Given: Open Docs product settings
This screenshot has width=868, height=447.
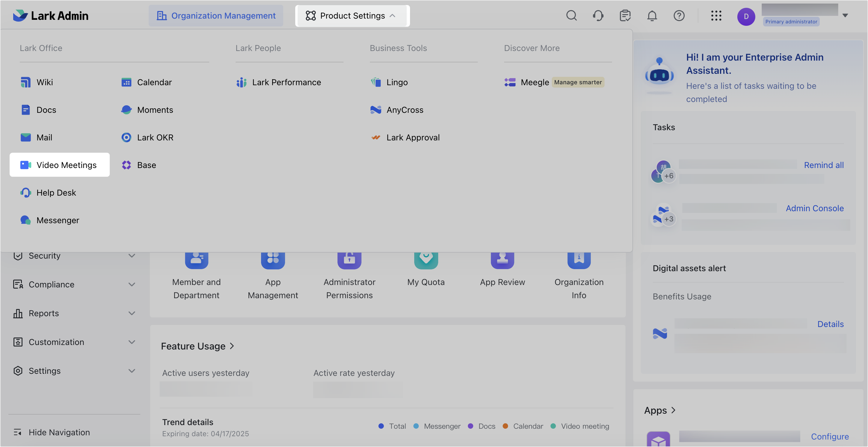Looking at the screenshot, I should (38, 109).
